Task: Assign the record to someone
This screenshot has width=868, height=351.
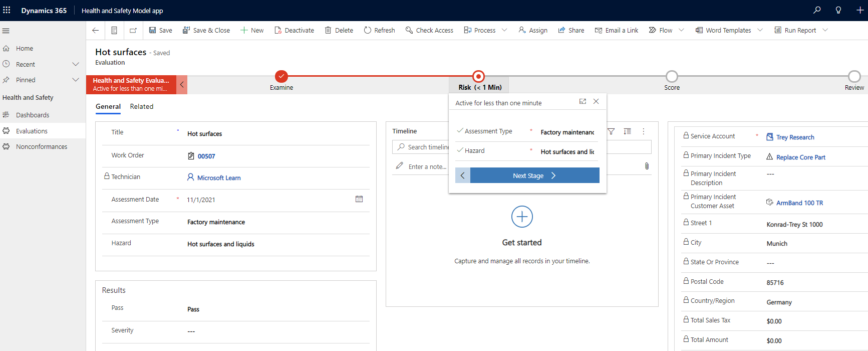Action: (533, 30)
